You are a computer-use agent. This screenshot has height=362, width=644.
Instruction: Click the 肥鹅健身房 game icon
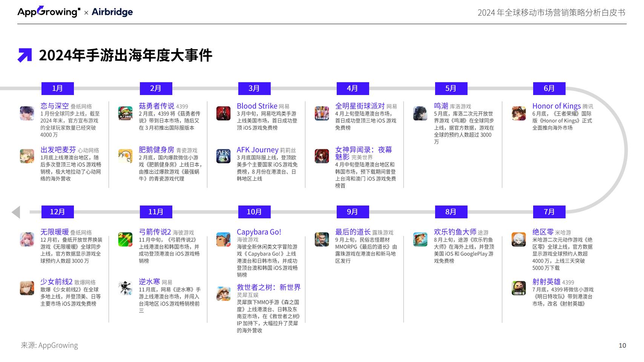125,156
